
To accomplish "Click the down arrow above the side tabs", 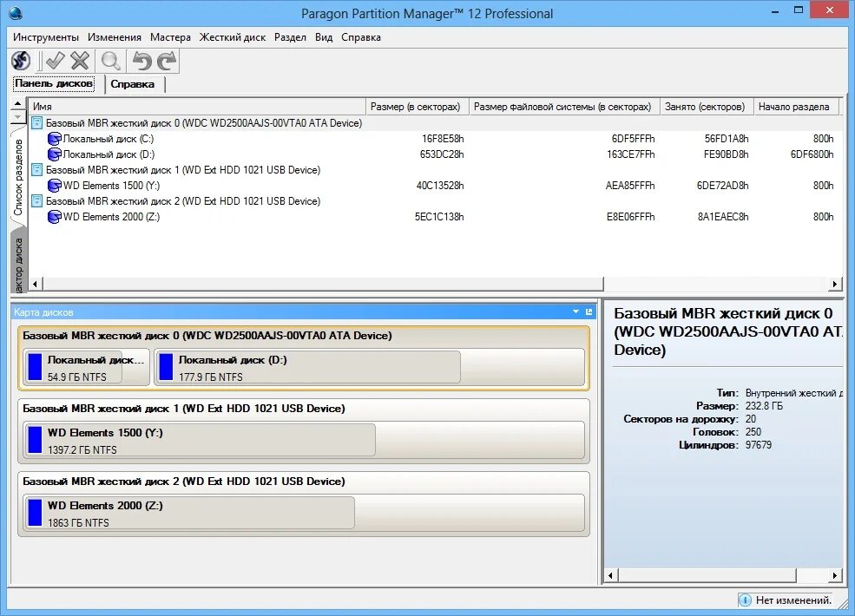I will 18,116.
